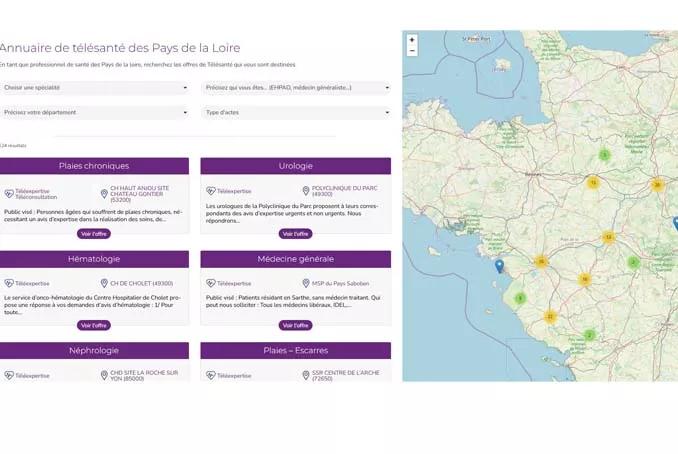Open the Hématologie offer via 'Voir l'offre'
The image size is (678, 454).
coord(94,325)
